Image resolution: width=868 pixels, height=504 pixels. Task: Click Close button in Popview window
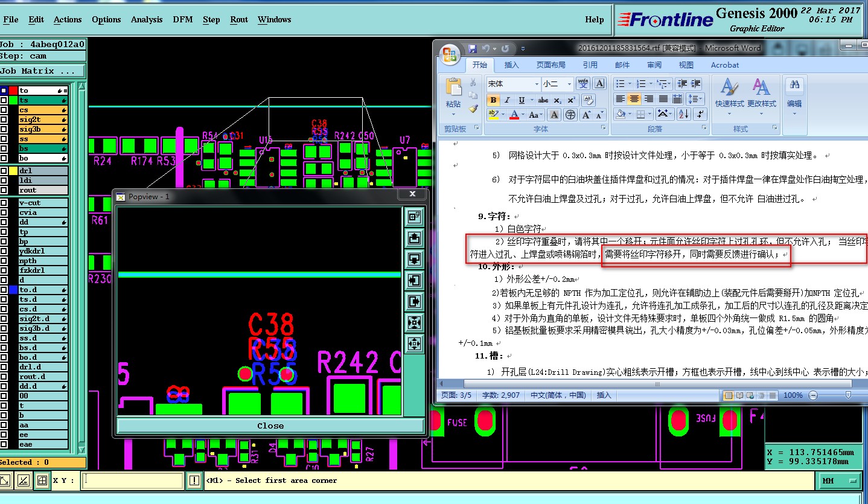[270, 426]
